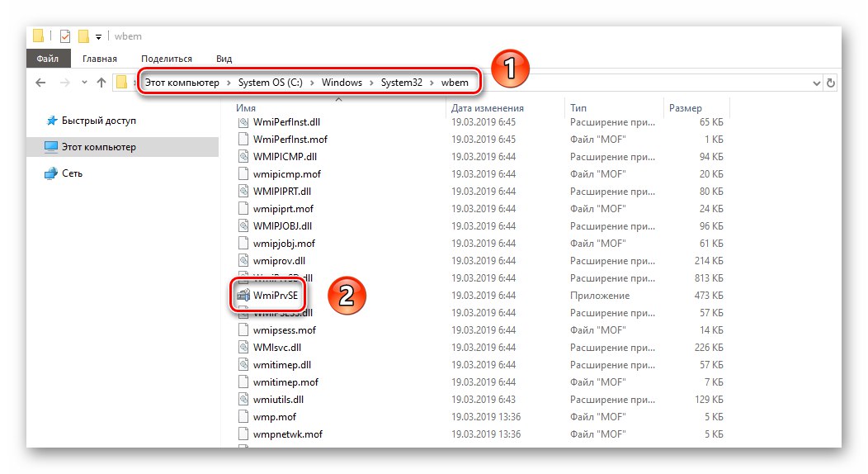
Task: Click the file icon beside wmp.mof
Action: click(243, 418)
